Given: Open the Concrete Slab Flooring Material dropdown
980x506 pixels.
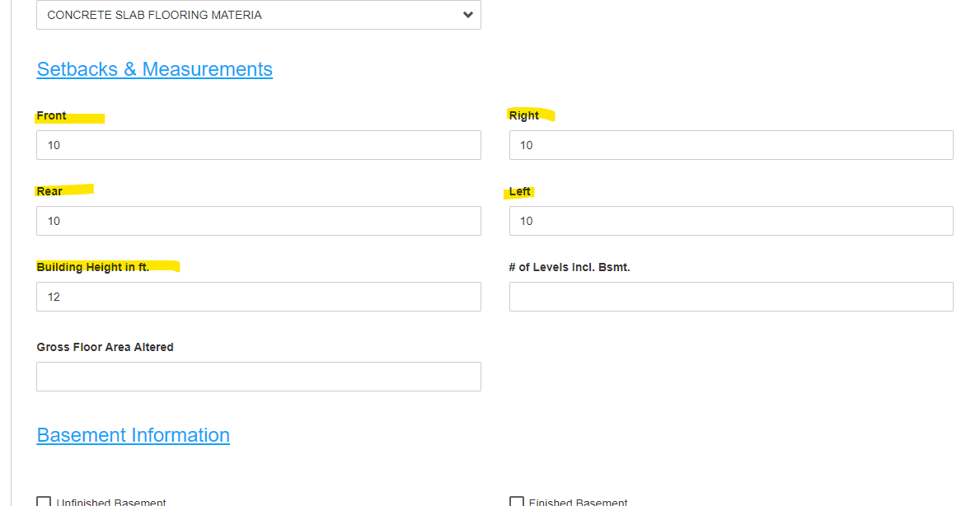Looking at the screenshot, I should (258, 15).
